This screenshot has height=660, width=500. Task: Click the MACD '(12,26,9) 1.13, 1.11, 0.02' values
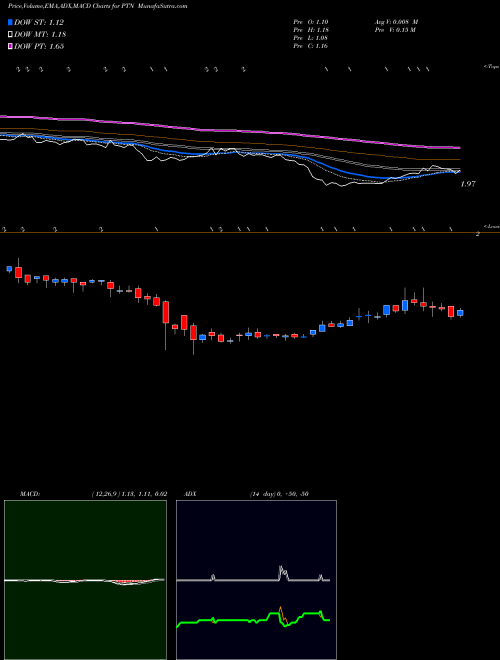point(129,494)
